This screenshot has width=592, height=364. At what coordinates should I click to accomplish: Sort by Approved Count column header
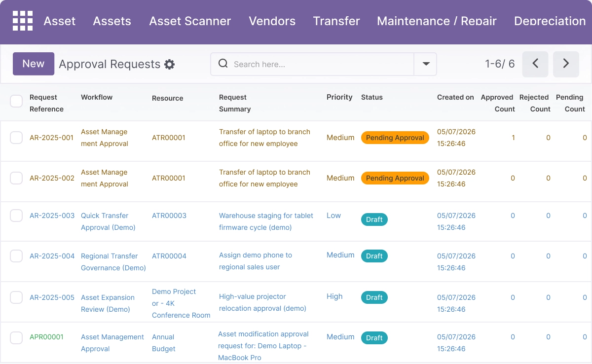[497, 103]
